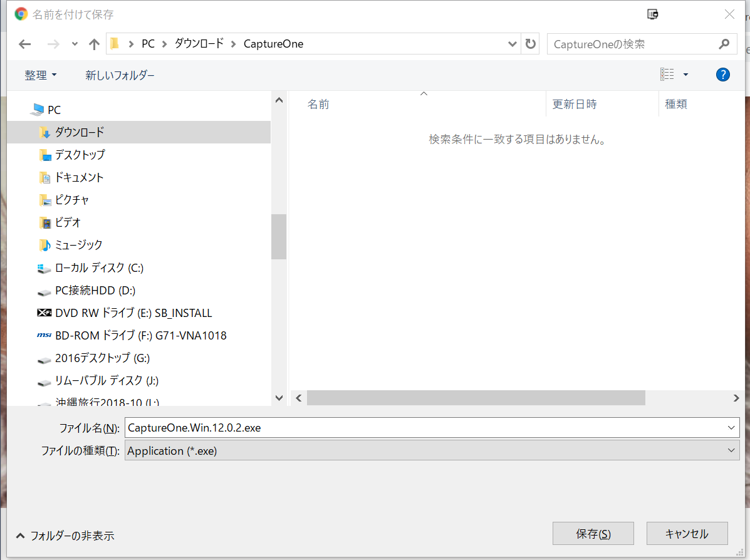
Task: Click the search magnifier icon
Action: click(724, 44)
